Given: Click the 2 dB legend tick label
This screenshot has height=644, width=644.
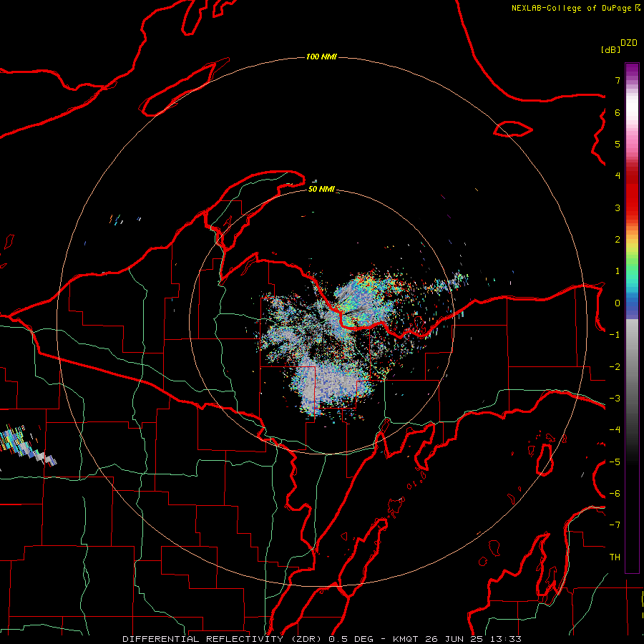Looking at the screenshot, I should 618,240.
